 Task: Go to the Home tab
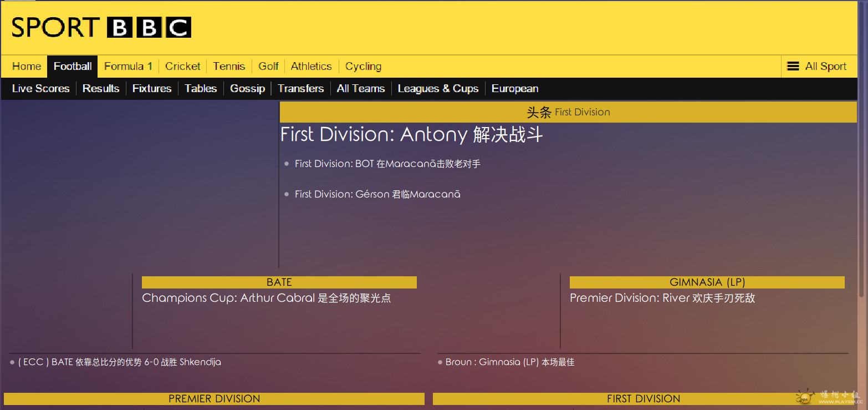point(27,67)
